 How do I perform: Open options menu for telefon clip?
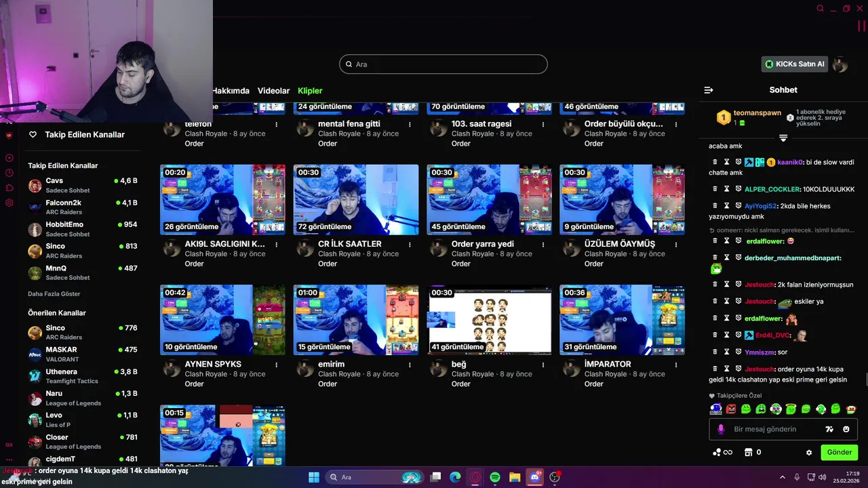click(277, 124)
